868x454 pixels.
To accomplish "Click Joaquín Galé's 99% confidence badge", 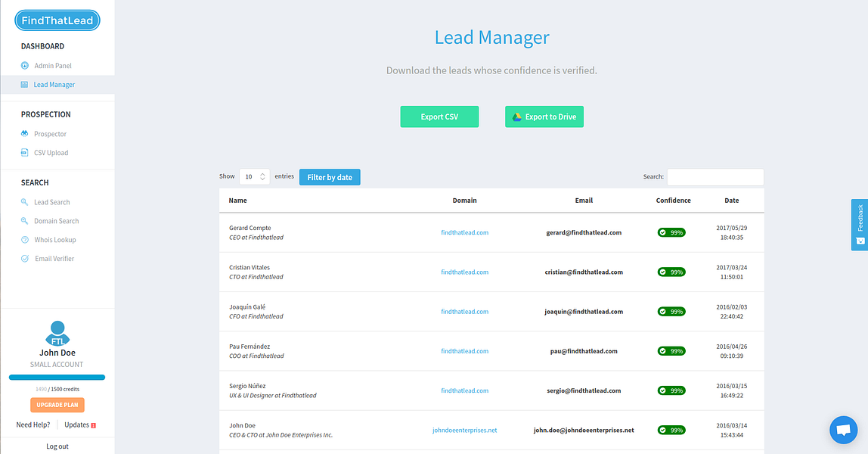I will 671,312.
